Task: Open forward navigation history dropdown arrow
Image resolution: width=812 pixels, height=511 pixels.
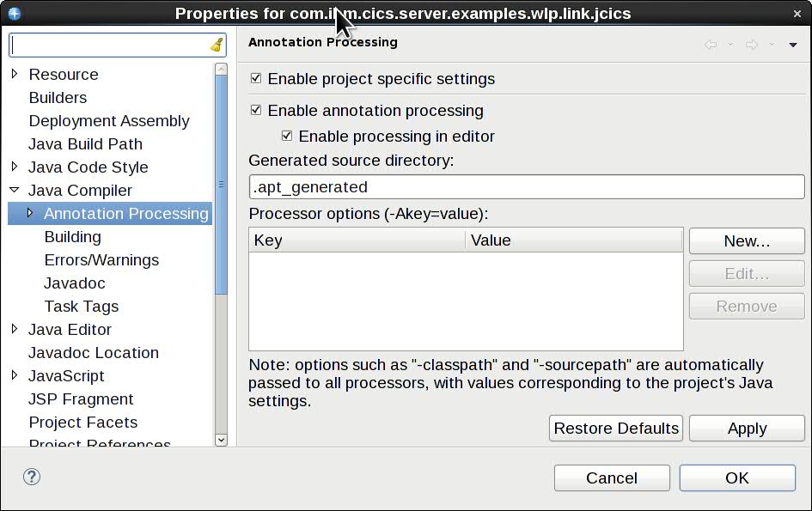Action: click(772, 44)
